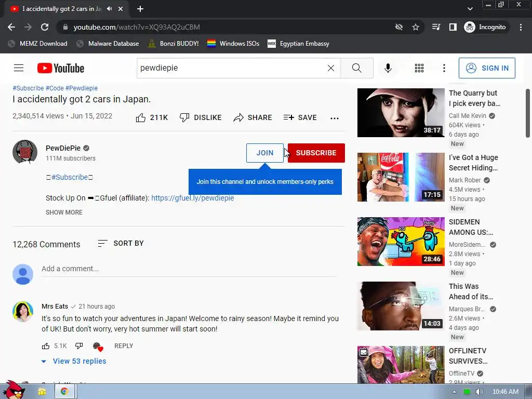Screen dimensions: 532x399
Task: Open Chrome from the taskbar
Action: click(64, 392)
